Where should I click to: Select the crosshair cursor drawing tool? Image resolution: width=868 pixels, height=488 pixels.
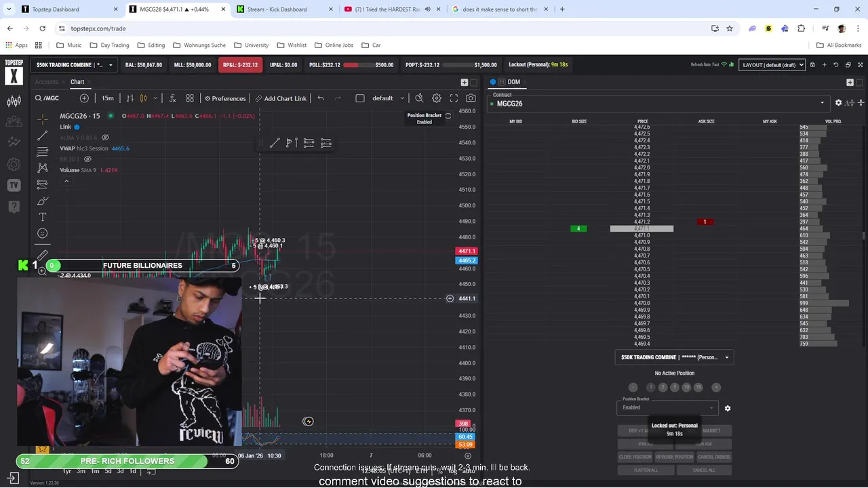click(42, 119)
